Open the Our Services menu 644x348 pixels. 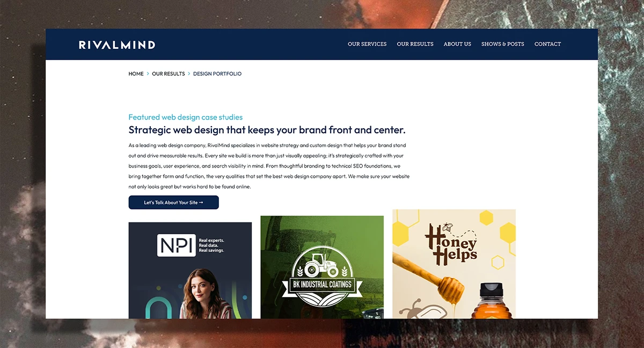(367, 44)
